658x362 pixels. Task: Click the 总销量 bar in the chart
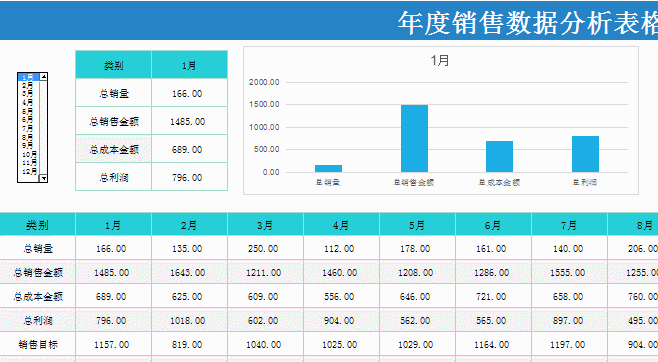(x=328, y=168)
